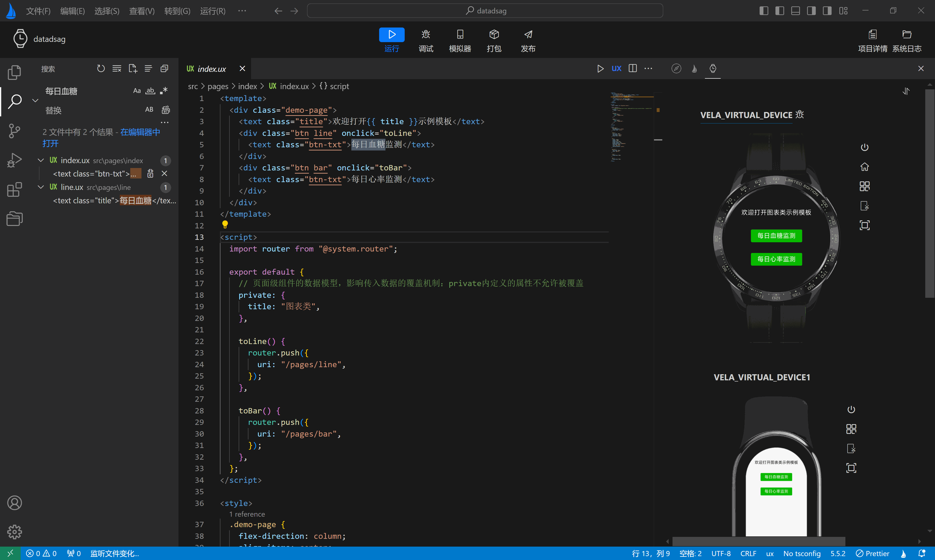This screenshot has width=935, height=560.
Task: Open the 转到(G) menu
Action: pos(177,11)
